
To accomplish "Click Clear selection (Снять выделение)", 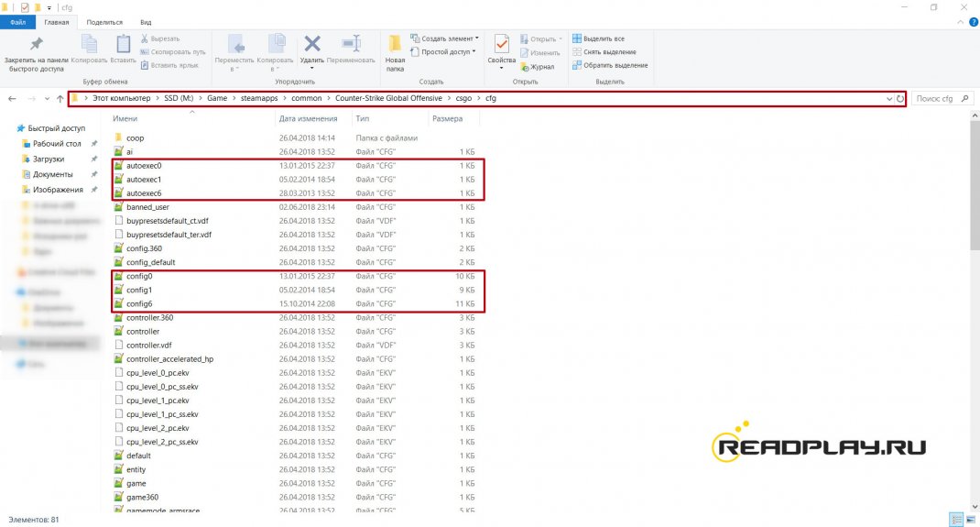I will point(604,52).
